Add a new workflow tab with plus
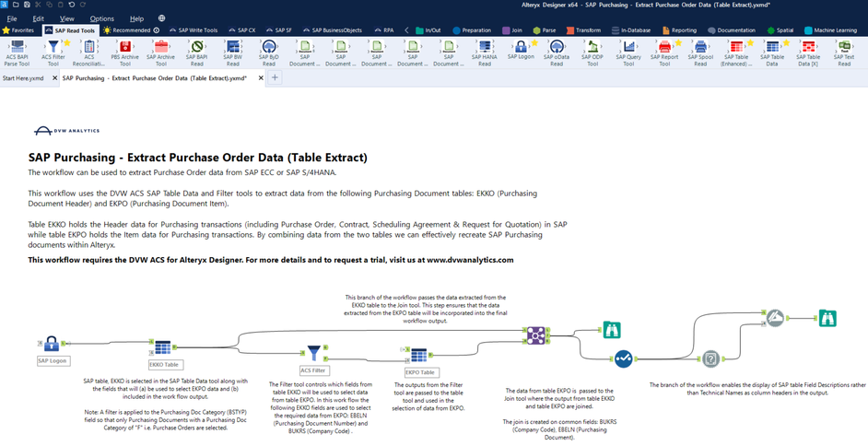The width and height of the screenshot is (868, 446). coord(275,78)
